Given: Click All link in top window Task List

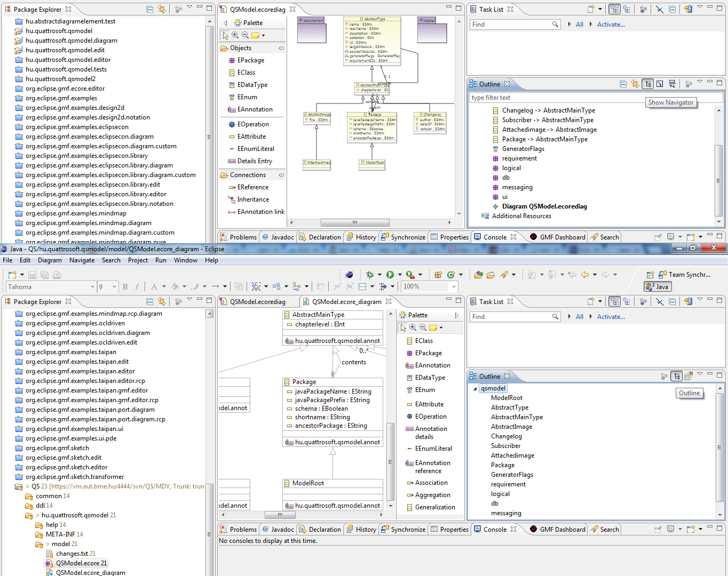Looking at the screenshot, I should 580,25.
